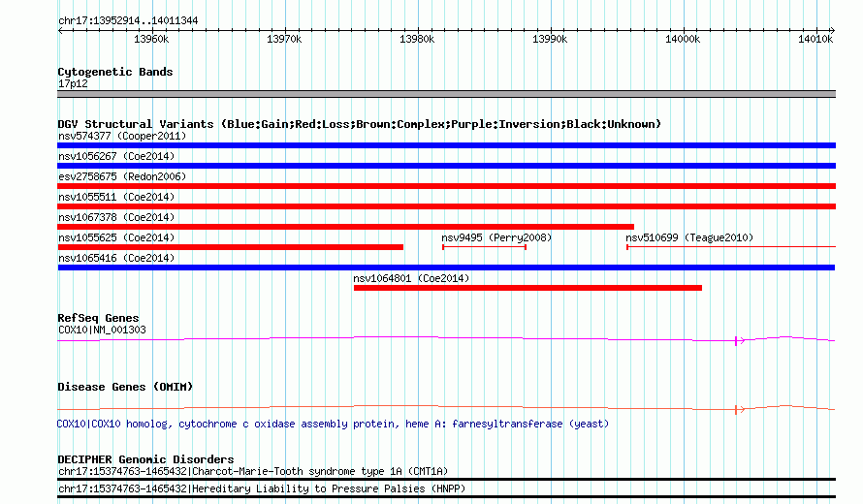Select the 13960k ruler tick label
The width and height of the screenshot is (863, 504).
(151, 40)
